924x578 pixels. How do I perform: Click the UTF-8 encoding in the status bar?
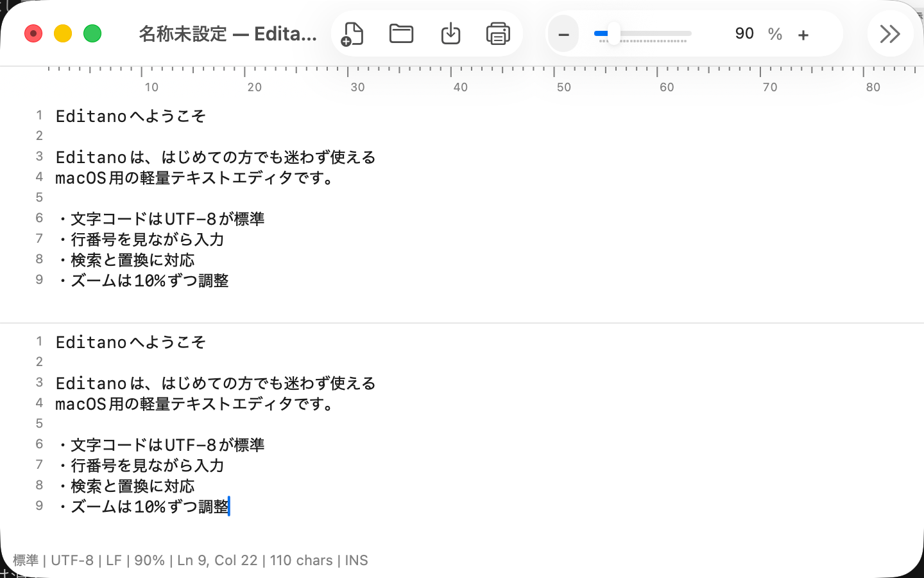tap(72, 560)
